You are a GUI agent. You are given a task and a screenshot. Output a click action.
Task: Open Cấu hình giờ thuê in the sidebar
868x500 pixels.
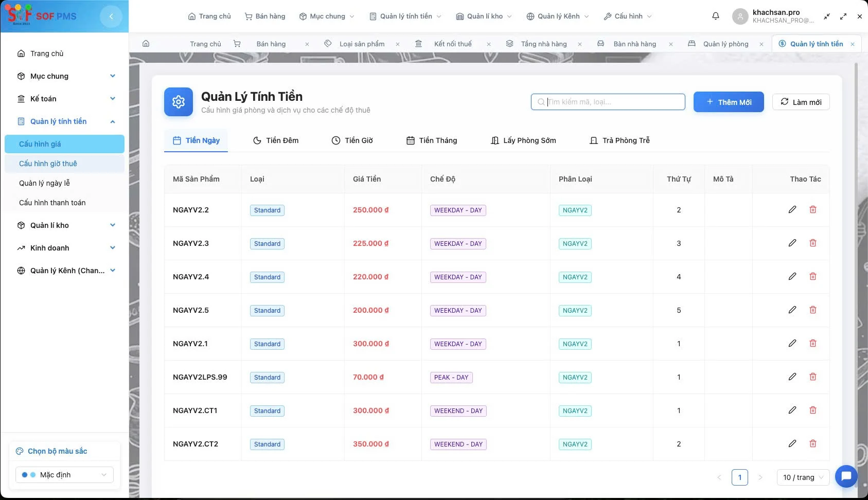coord(64,164)
